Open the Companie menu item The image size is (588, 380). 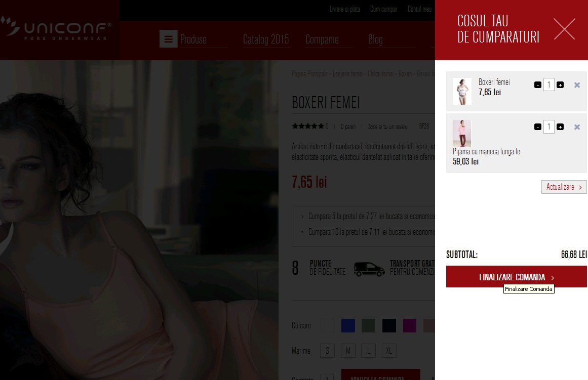[x=322, y=39]
